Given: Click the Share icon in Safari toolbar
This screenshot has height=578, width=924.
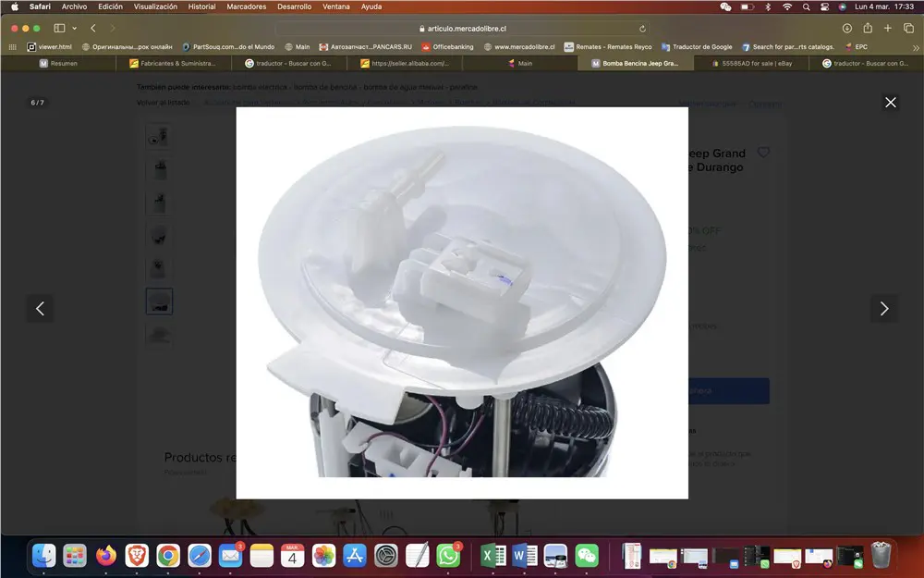Looking at the screenshot, I should pos(868,29).
